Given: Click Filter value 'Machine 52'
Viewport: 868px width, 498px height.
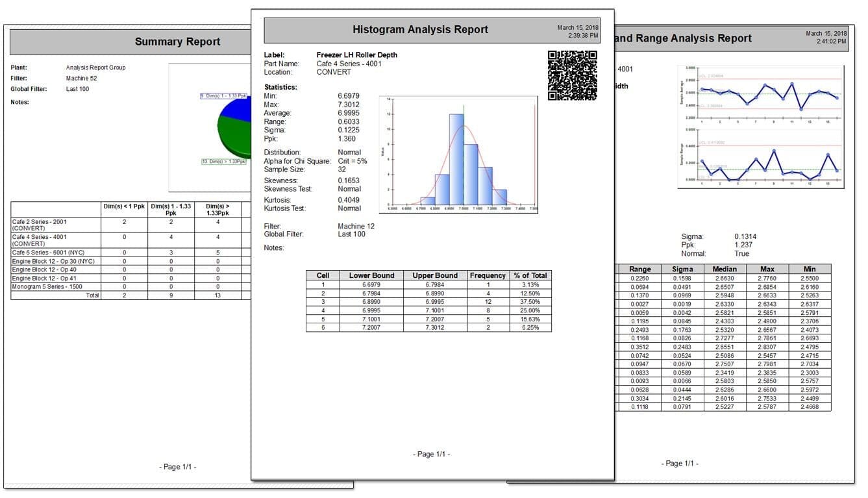Looking at the screenshot, I should pos(82,78).
